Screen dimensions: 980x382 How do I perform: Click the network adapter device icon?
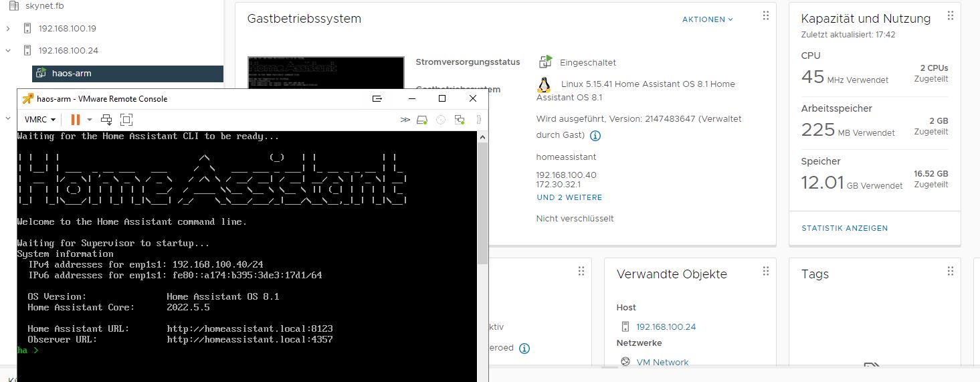(459, 120)
